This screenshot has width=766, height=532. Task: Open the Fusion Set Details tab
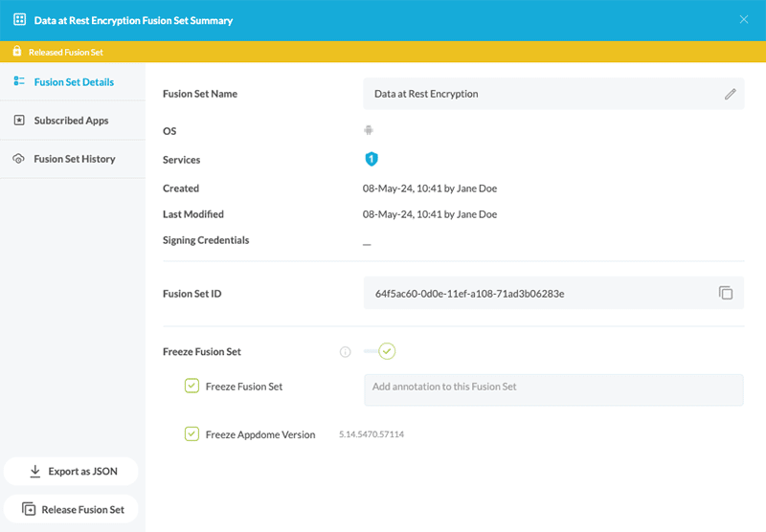tap(73, 82)
